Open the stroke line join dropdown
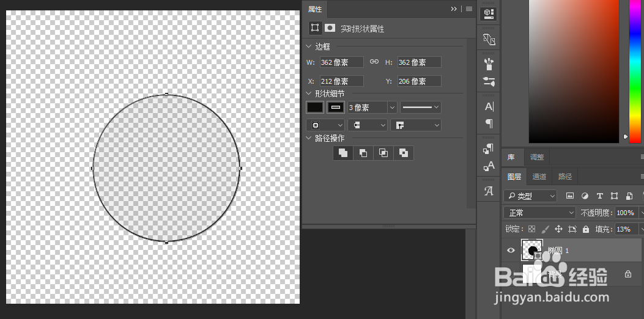This screenshot has width=644, height=319. pos(416,125)
